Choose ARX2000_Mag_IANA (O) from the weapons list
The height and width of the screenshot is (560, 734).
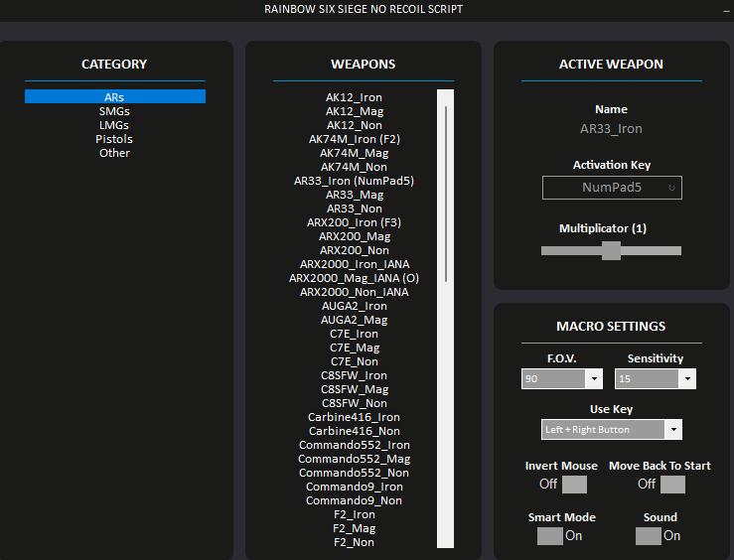pos(354,278)
